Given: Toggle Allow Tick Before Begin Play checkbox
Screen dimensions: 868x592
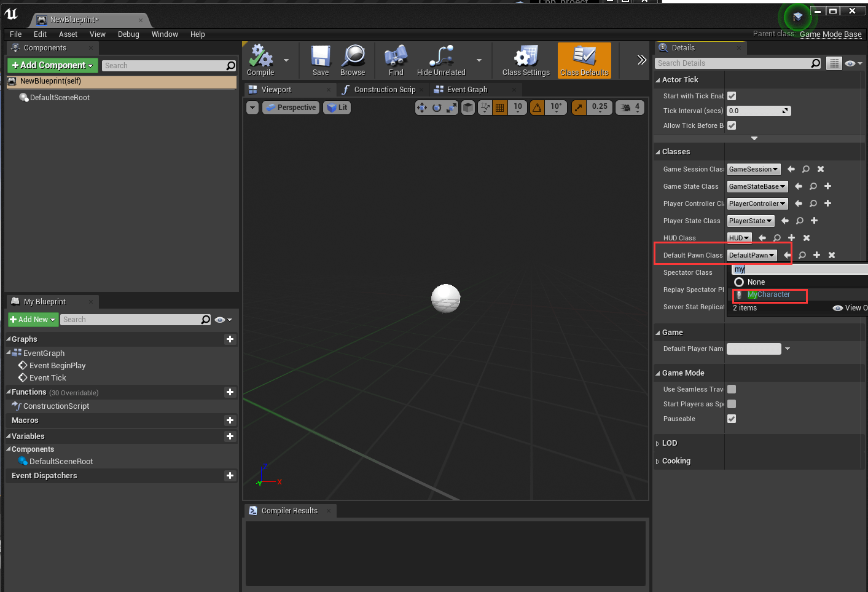Looking at the screenshot, I should pos(732,125).
